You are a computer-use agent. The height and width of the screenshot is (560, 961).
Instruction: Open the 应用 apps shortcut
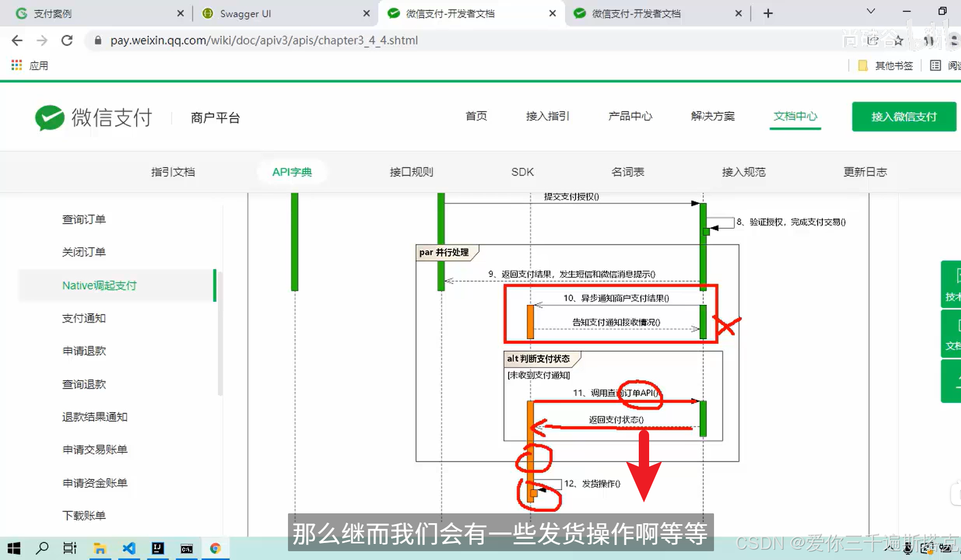click(30, 65)
